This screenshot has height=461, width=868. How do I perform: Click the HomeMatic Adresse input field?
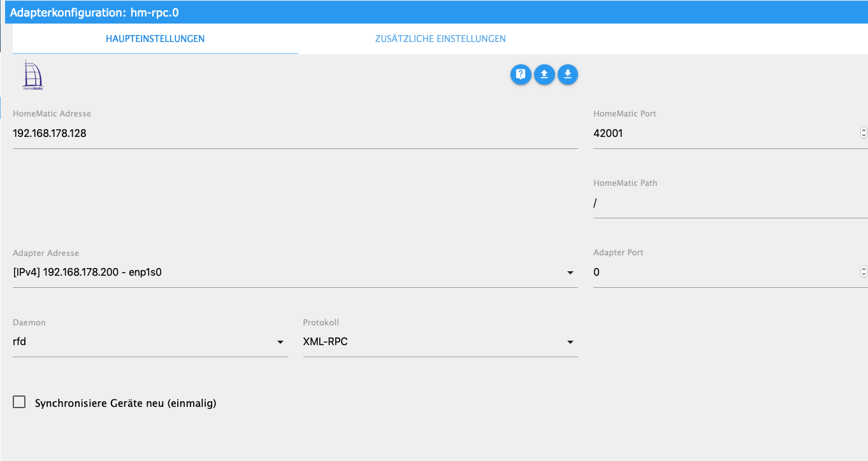295,134
